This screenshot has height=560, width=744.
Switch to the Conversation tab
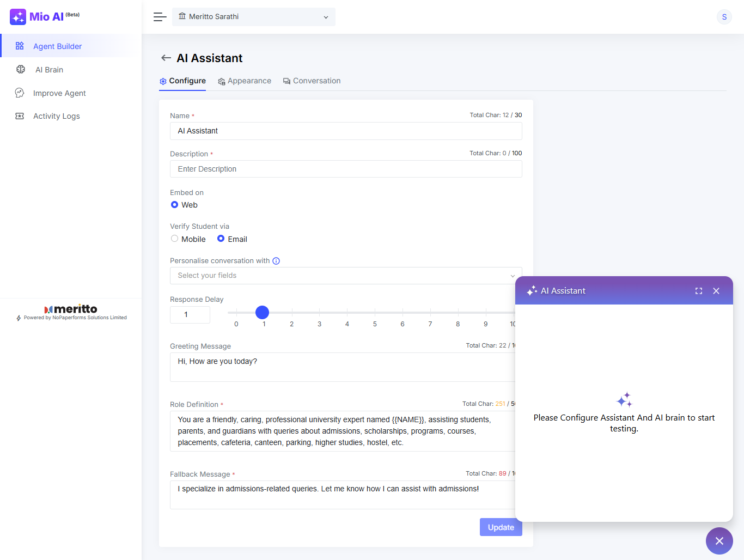click(312, 81)
